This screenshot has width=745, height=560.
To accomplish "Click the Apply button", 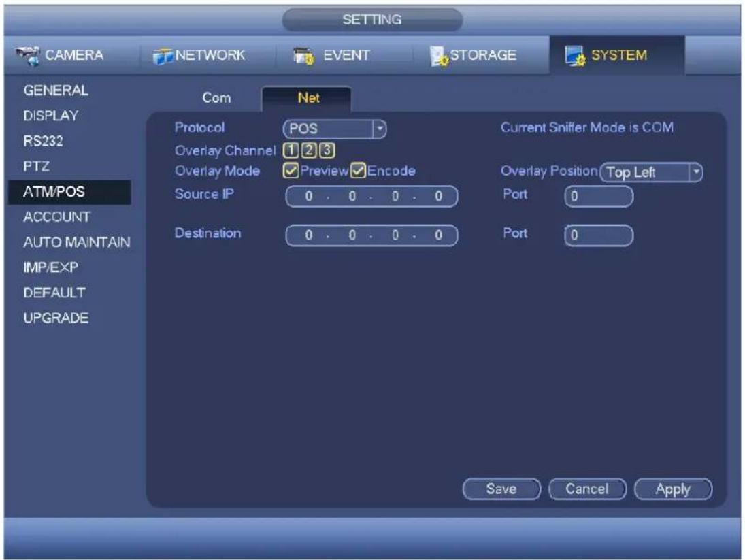I will [x=673, y=489].
